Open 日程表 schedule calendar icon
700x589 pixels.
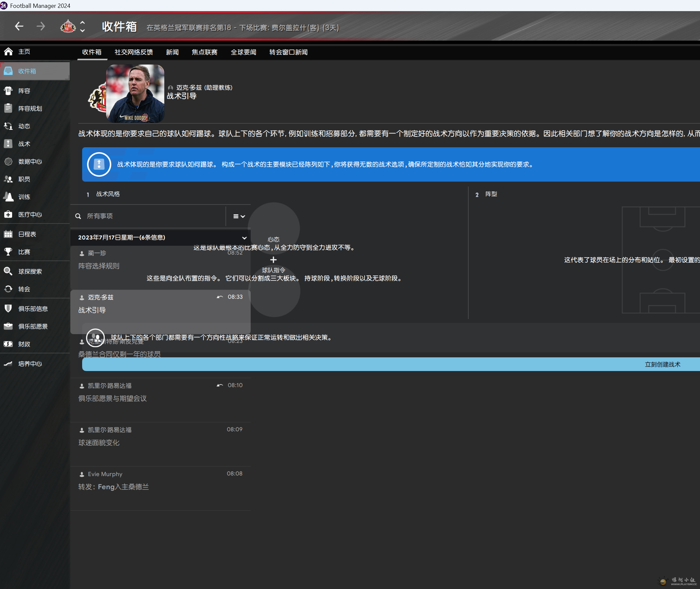9,234
